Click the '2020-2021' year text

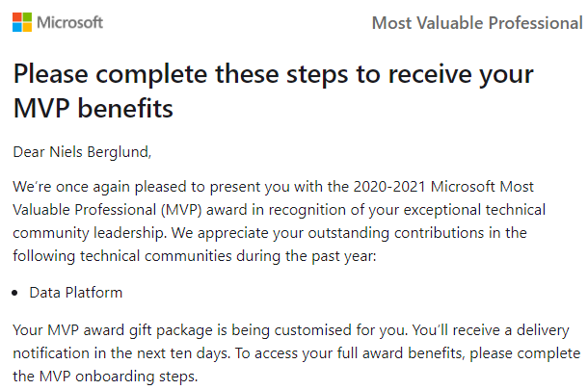[x=389, y=187]
